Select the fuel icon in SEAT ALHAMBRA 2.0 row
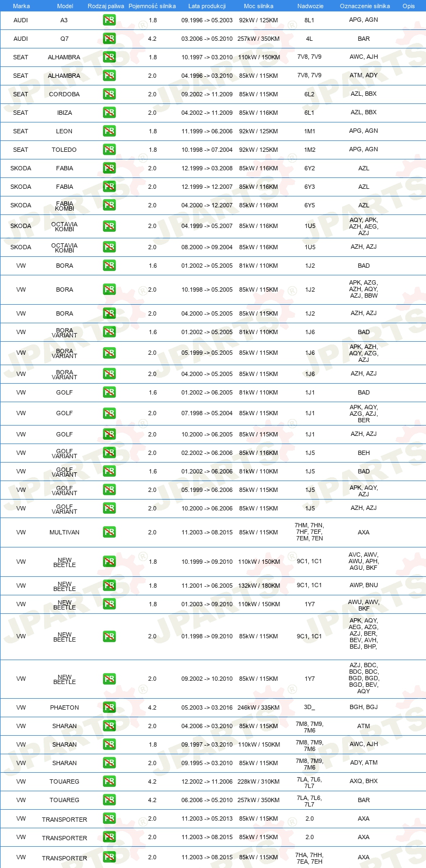Image resolution: width=426 pixels, height=868 pixels. pyautogui.click(x=109, y=76)
